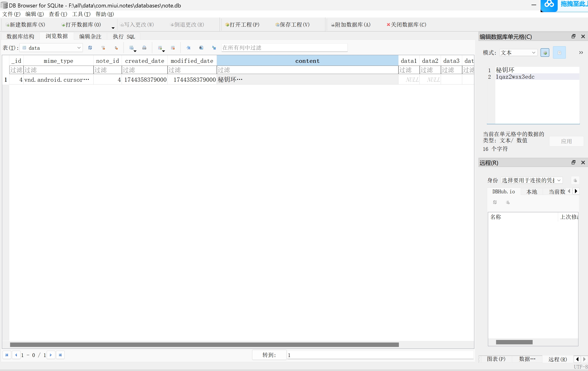Clear sorting order icon
The image size is (588, 371).
116,48
